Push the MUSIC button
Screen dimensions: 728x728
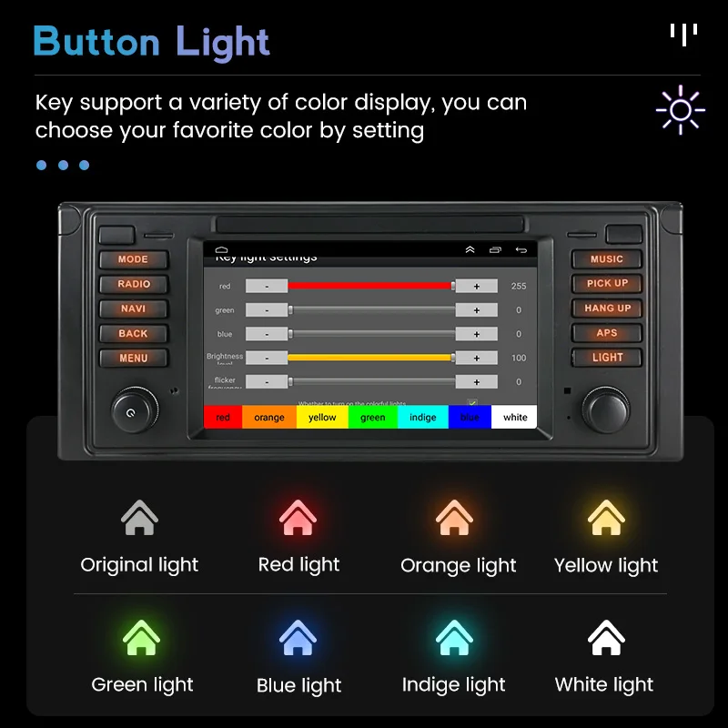pyautogui.click(x=607, y=259)
